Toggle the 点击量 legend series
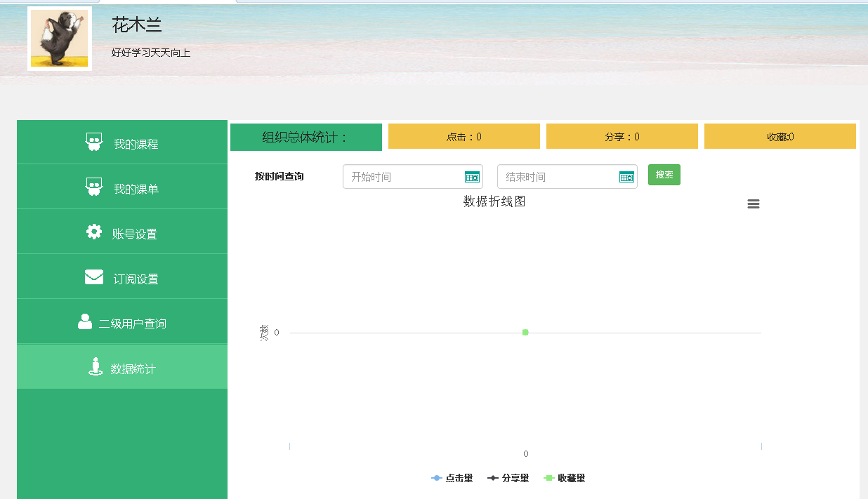868x499 pixels. 453,478
